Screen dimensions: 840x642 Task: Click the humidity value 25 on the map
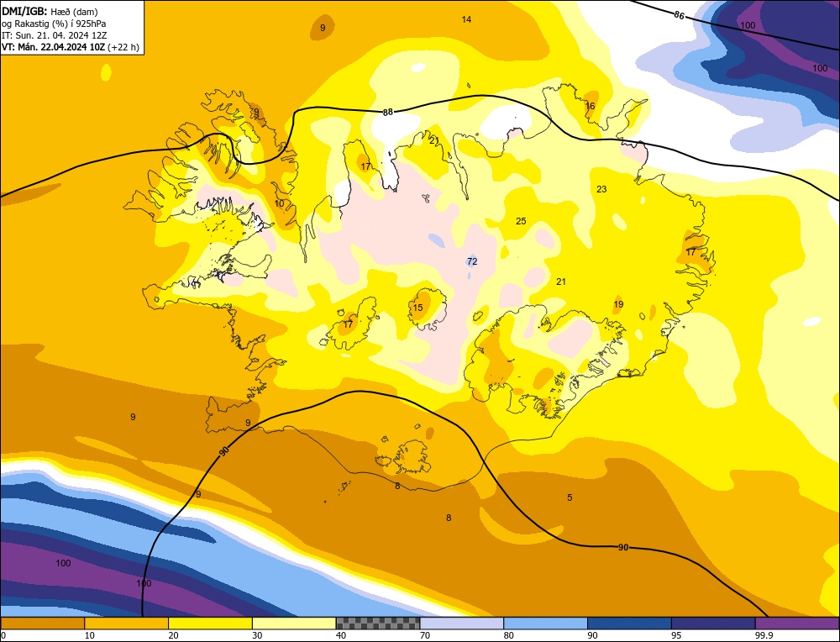pyautogui.click(x=521, y=221)
